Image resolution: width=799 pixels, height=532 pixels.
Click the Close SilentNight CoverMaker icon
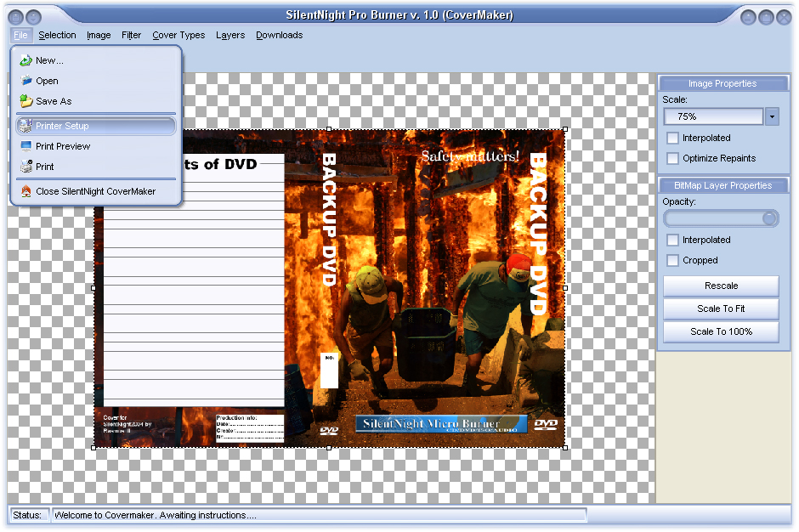coord(26,191)
